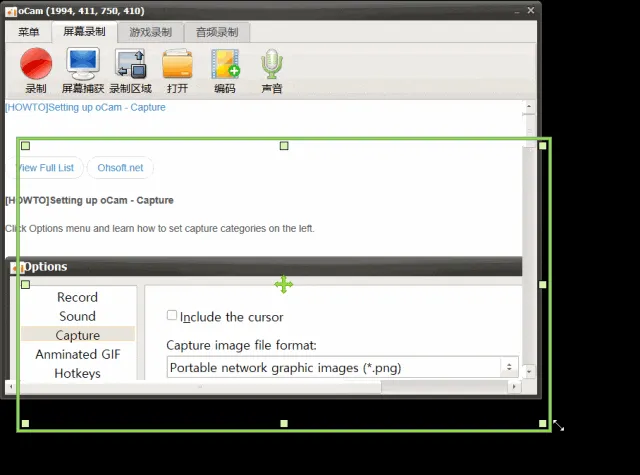Visit the Ohsoft.net link
Viewport: 640px width, 475px height.
click(120, 168)
